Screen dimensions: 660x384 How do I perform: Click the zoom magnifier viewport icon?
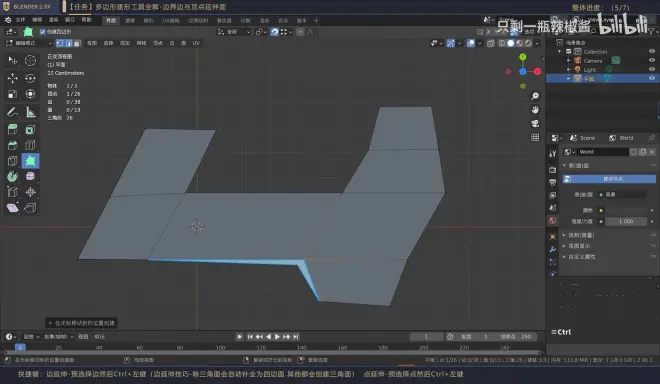[x=535, y=96]
